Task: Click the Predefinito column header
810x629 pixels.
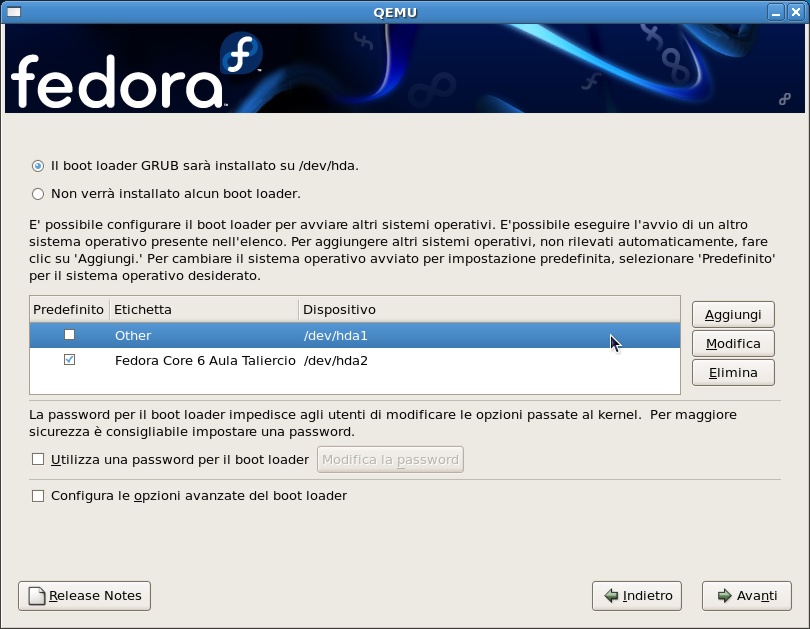Action: click(69, 309)
